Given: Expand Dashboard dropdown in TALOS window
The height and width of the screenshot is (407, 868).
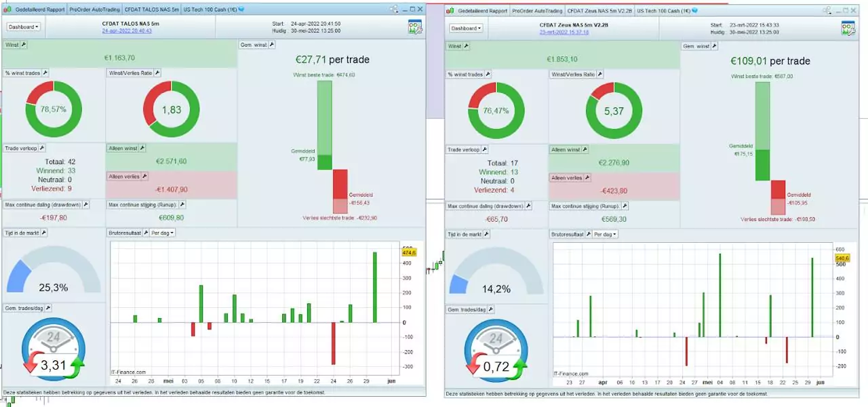Looking at the screenshot, I should pyautogui.click(x=24, y=26).
